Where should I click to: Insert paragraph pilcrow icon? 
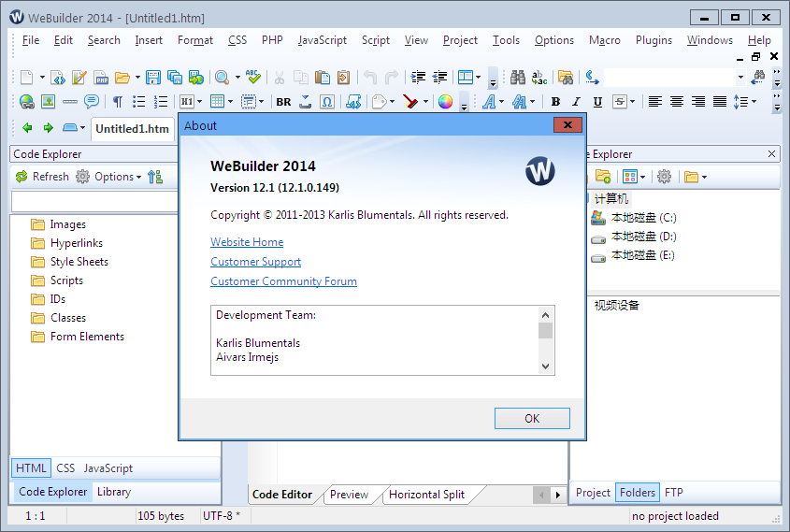click(x=118, y=102)
